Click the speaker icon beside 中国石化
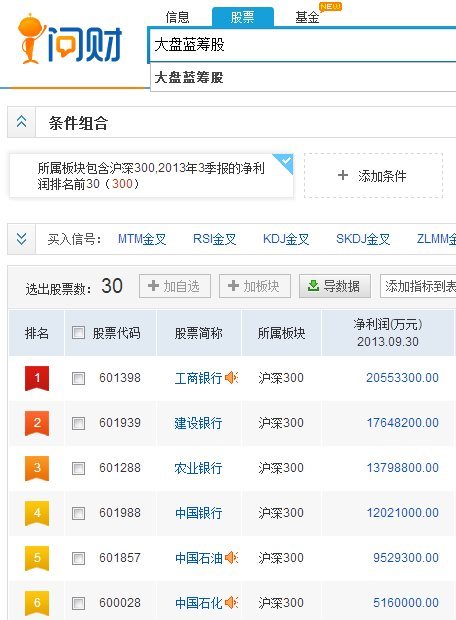456x620 pixels. coord(231,603)
